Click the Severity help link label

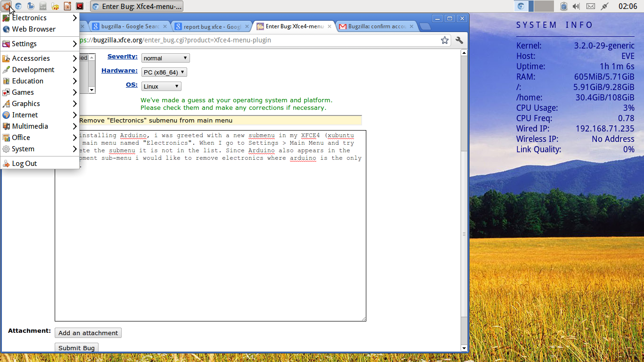coord(122,57)
